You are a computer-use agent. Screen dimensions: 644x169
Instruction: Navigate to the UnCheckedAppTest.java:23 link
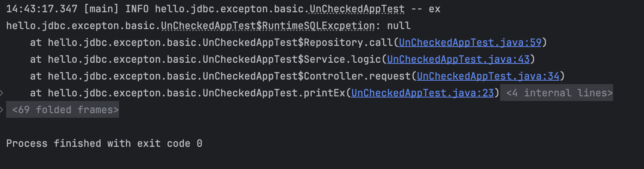(422, 93)
